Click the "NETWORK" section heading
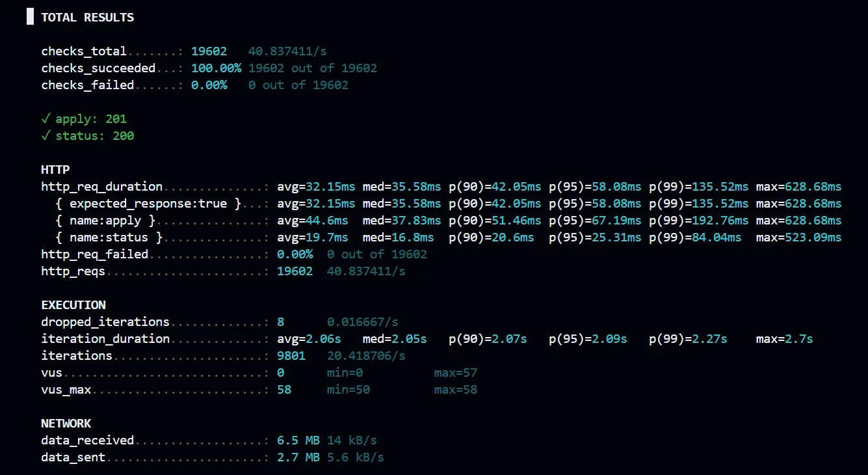 click(x=66, y=424)
